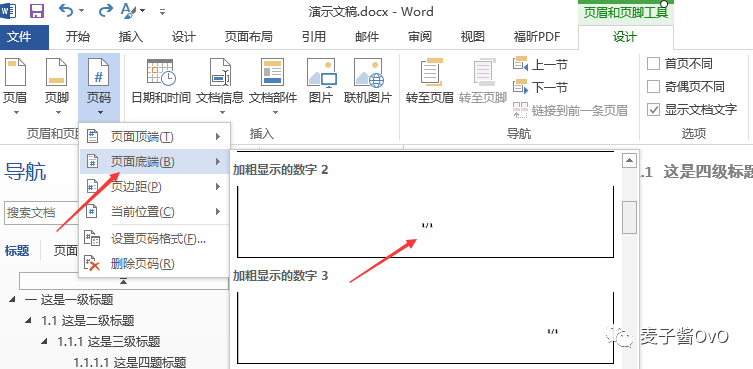This screenshot has width=753, height=369.
Task: Pick the 加粗显示的数字 3 page number preview
Action: tap(425, 328)
